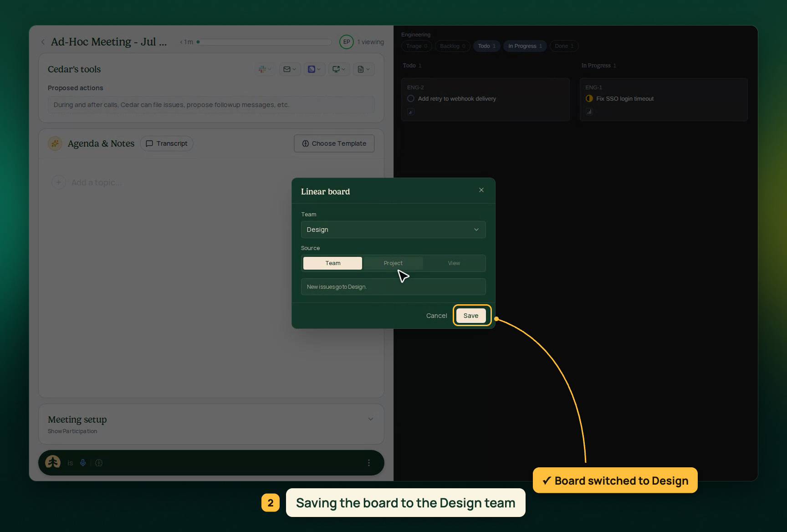The width and height of the screenshot is (787, 532).
Task: Switch to the Transcript tab
Action: tap(167, 143)
